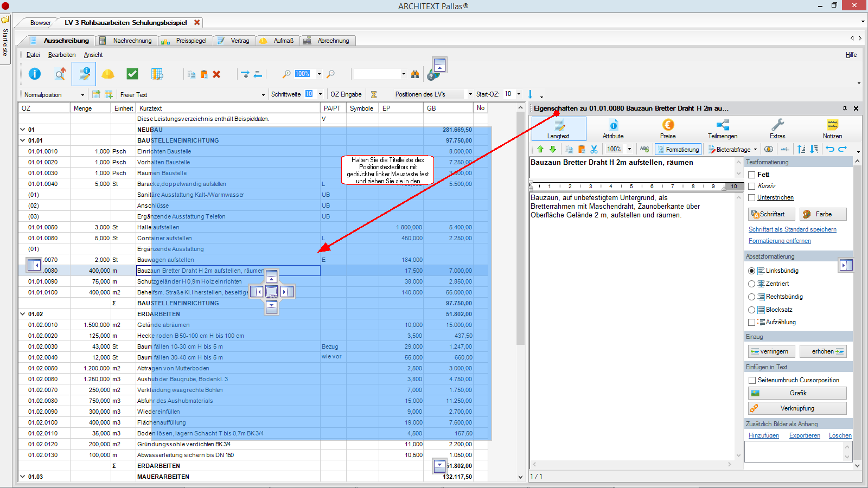Tick Seitenumbruch Cursorposition checkbox
868x488 pixels.
coord(752,380)
